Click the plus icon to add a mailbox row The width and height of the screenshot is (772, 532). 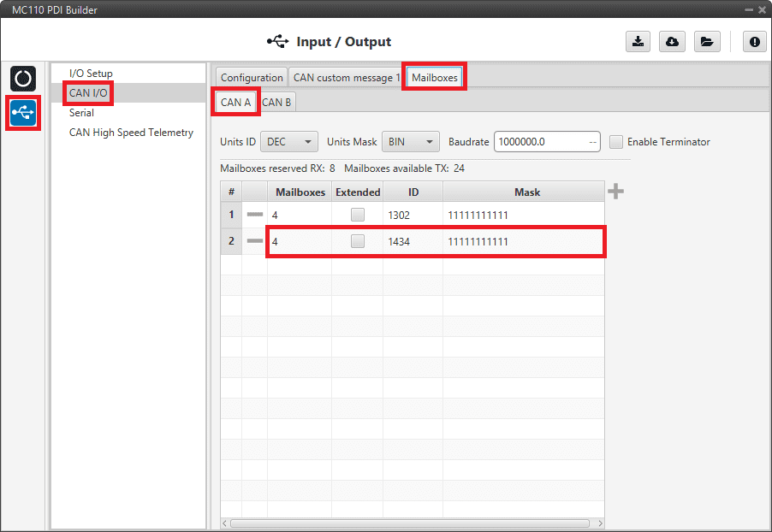click(x=615, y=192)
